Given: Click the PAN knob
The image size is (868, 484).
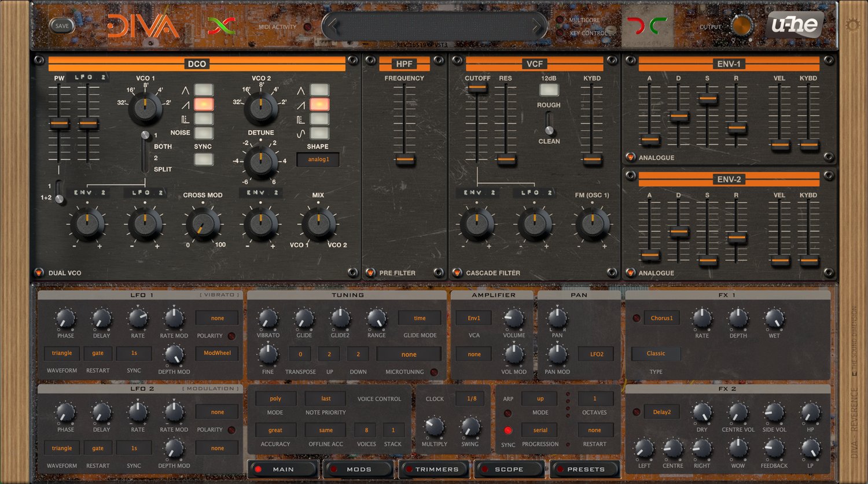Looking at the screenshot, I should pyautogui.click(x=557, y=317).
